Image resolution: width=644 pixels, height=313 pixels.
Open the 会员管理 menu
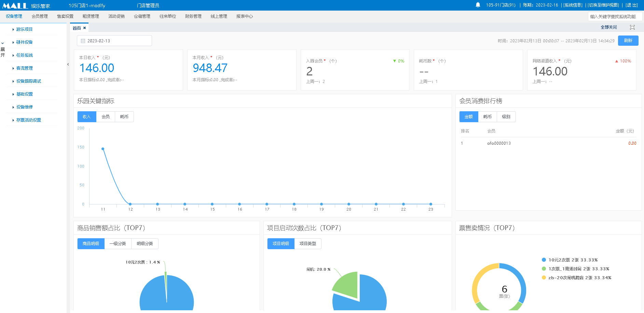tap(40, 16)
